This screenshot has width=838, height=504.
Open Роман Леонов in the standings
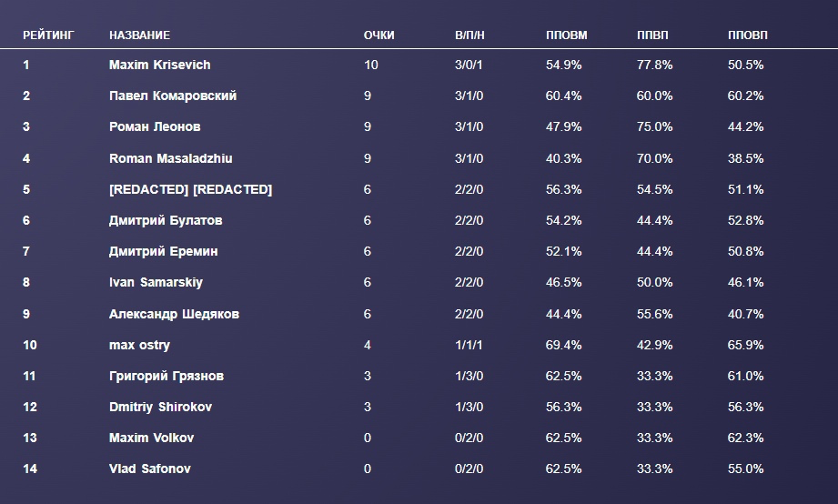click(155, 127)
